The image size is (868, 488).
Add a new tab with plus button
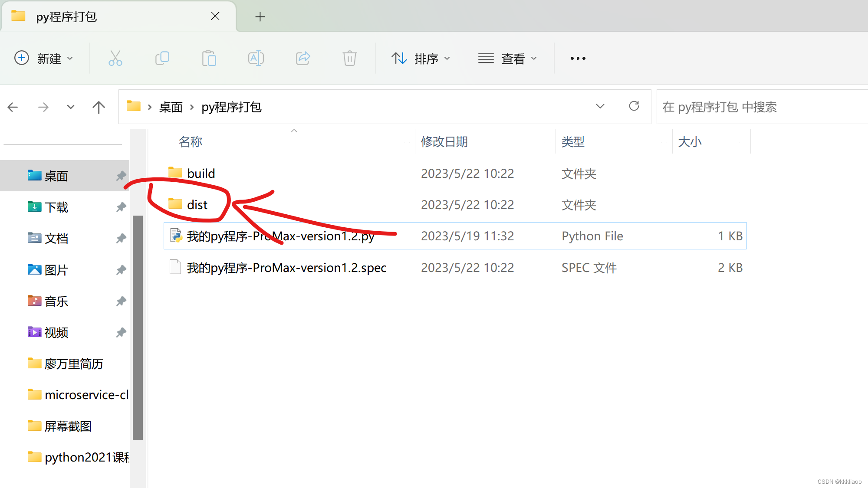tap(260, 17)
